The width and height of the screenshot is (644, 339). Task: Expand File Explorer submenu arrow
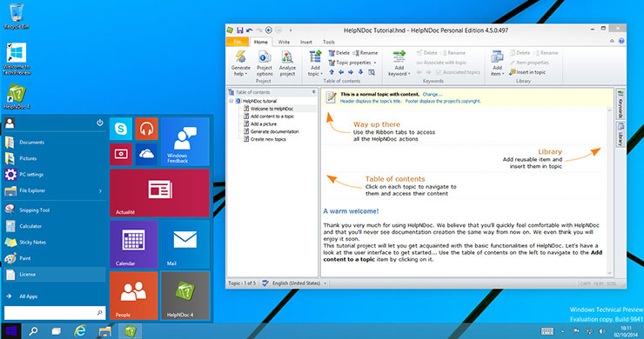pos(100,191)
